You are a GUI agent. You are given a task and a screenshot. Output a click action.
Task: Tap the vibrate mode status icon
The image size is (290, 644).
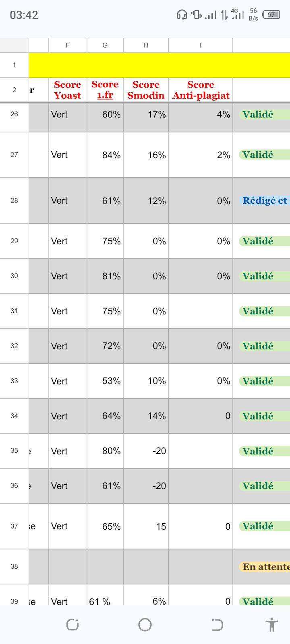click(197, 15)
